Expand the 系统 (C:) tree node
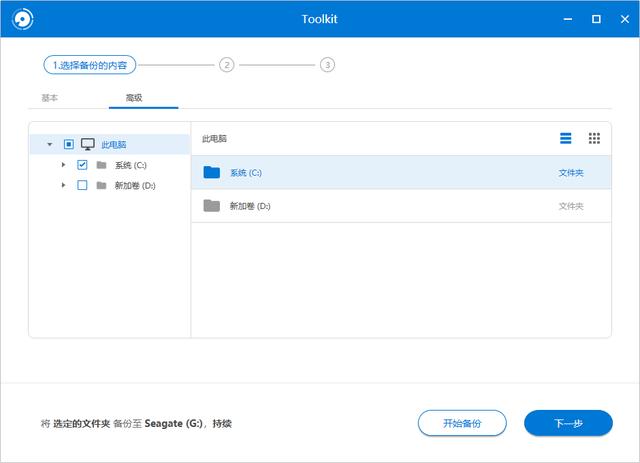640x463 pixels. pos(63,165)
